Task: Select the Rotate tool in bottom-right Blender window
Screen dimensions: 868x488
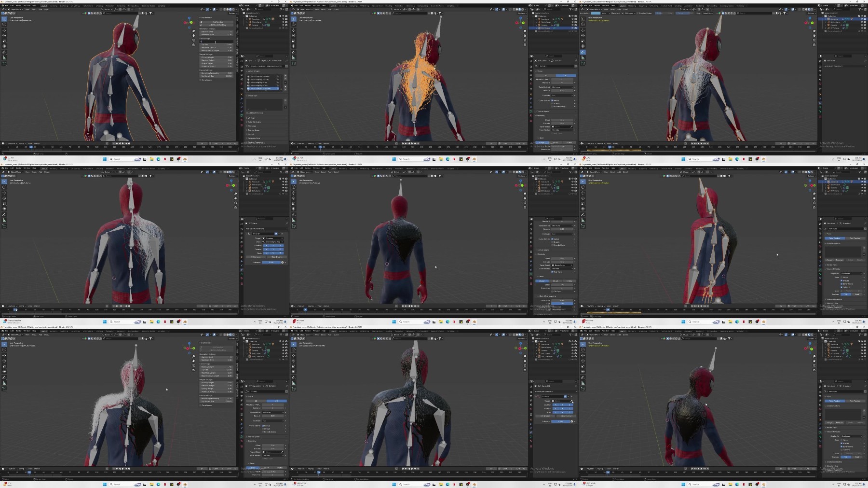Action: (x=583, y=361)
